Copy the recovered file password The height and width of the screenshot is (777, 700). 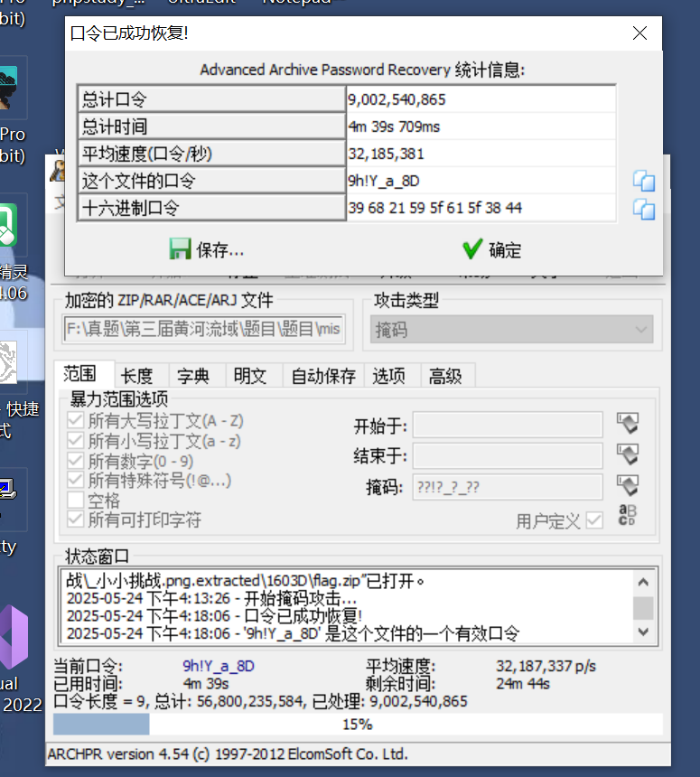click(x=643, y=181)
